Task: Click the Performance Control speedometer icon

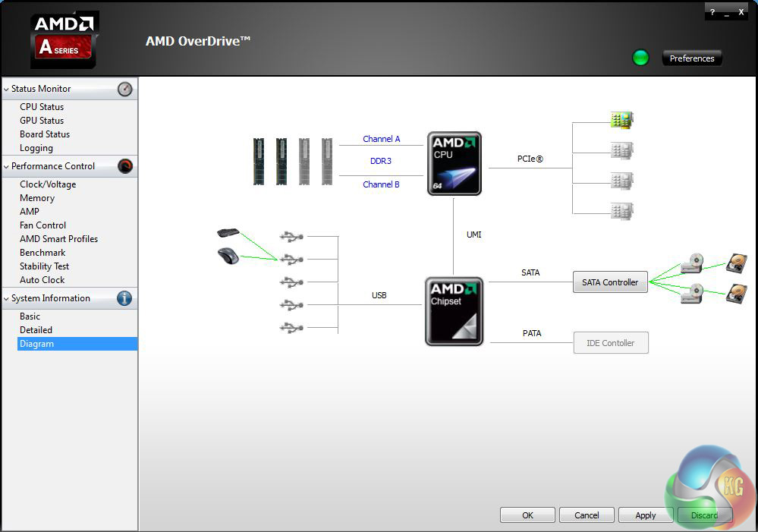Action: 125,166
